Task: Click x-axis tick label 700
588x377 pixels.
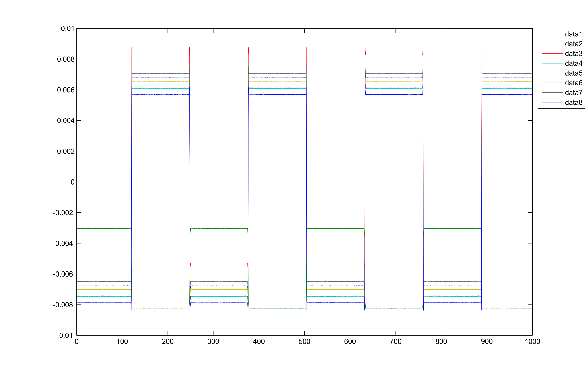Action: pyautogui.click(x=396, y=342)
